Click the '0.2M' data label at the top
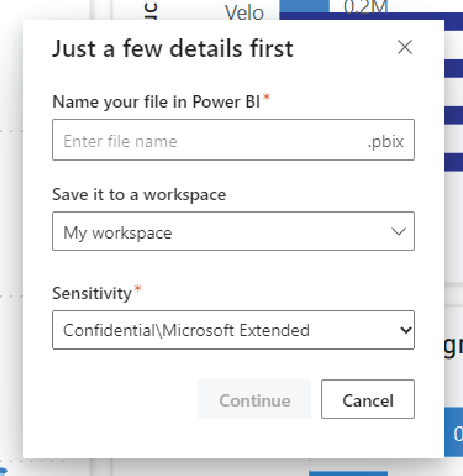 (365, 7)
